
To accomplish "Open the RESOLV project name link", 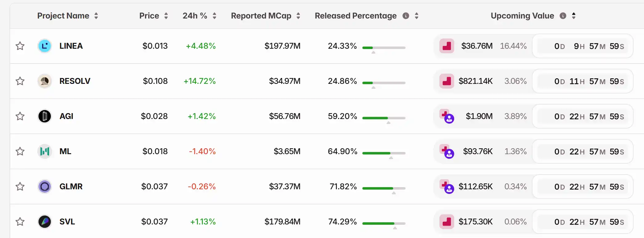I will click(75, 81).
